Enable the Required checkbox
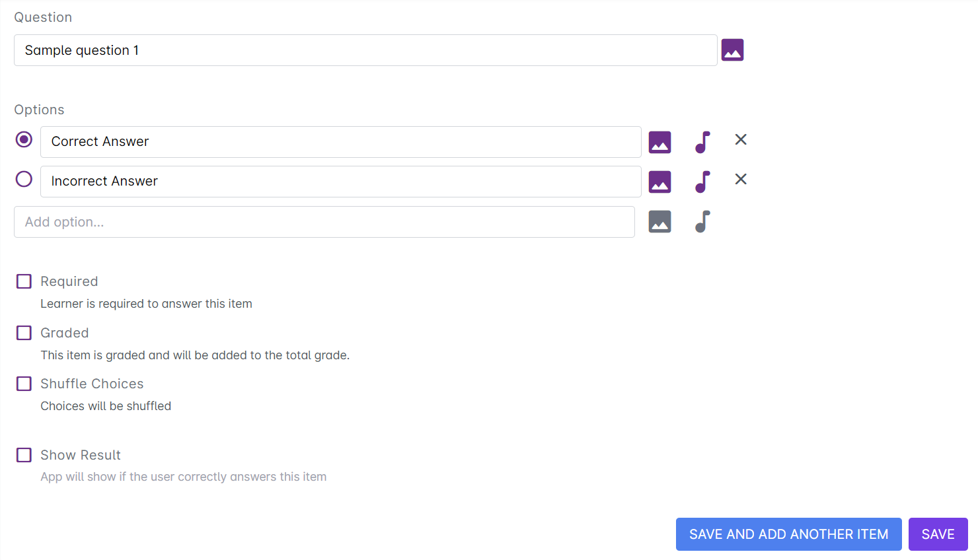Viewport: 978px width, 560px height. tap(24, 281)
